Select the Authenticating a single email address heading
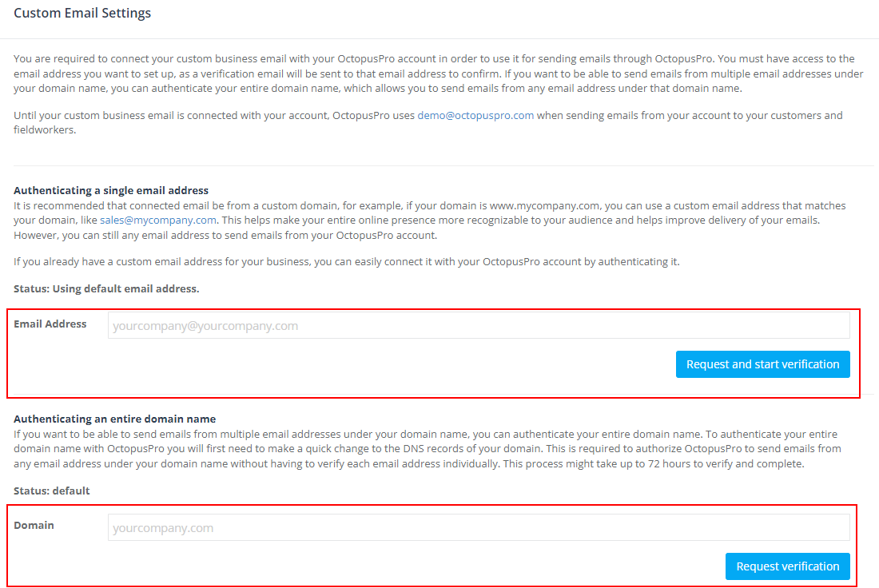Viewport: 879px width, 588px height. tap(111, 191)
